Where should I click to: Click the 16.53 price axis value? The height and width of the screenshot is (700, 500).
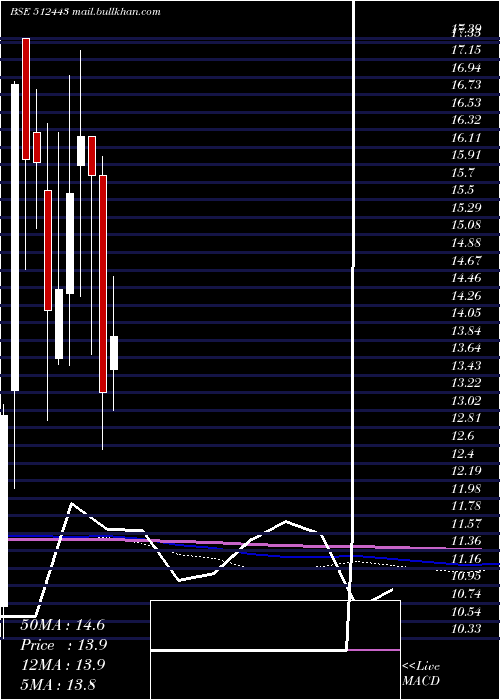click(466, 103)
